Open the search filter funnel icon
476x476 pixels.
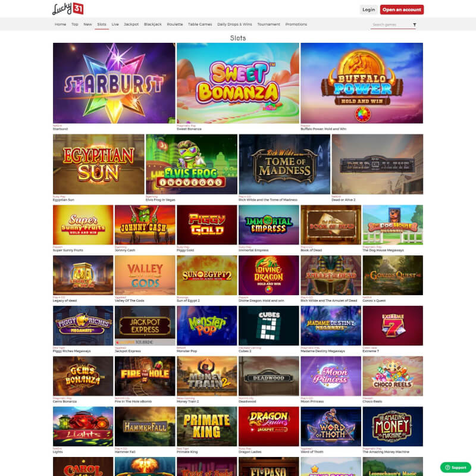click(x=414, y=24)
